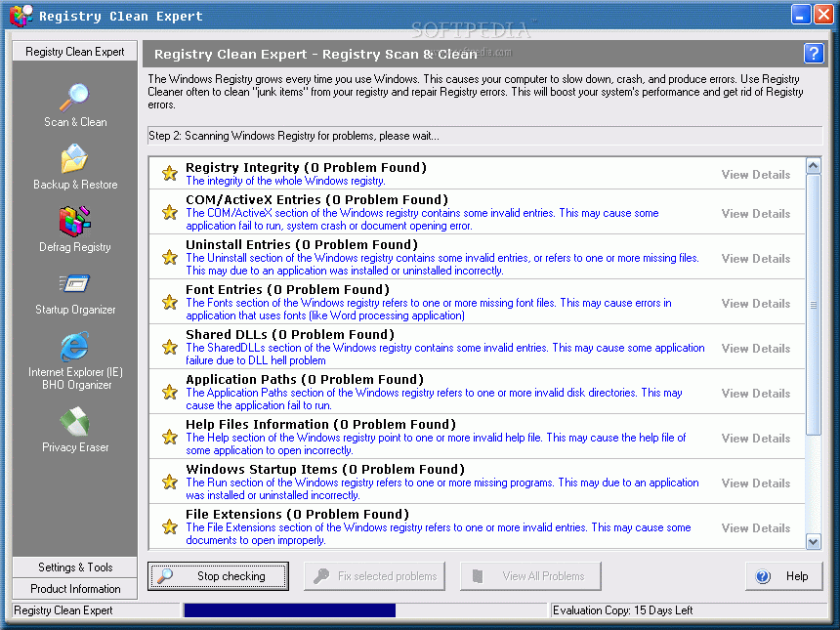Click the scrollbar down arrow in results list
Viewport: 840px width, 630px height.
pyautogui.click(x=814, y=542)
